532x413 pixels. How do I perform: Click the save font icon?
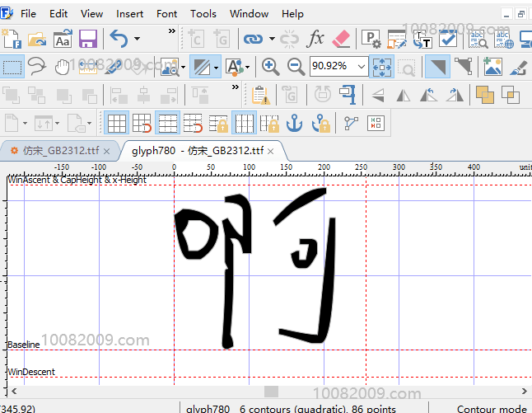tap(88, 38)
